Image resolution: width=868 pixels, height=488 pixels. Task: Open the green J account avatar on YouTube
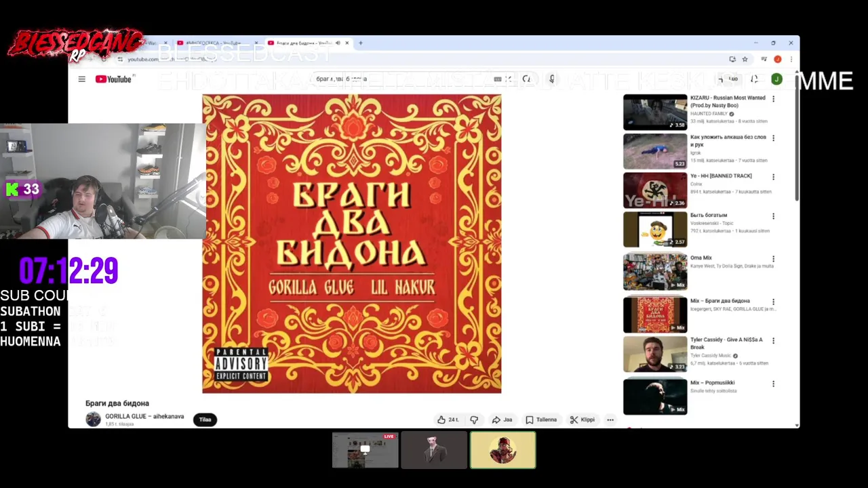coord(776,79)
